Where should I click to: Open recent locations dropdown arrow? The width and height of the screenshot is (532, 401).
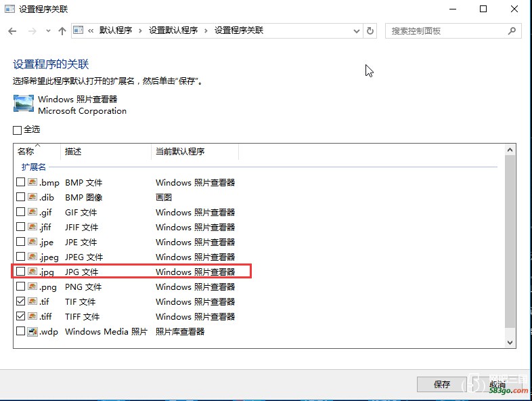[x=48, y=31]
